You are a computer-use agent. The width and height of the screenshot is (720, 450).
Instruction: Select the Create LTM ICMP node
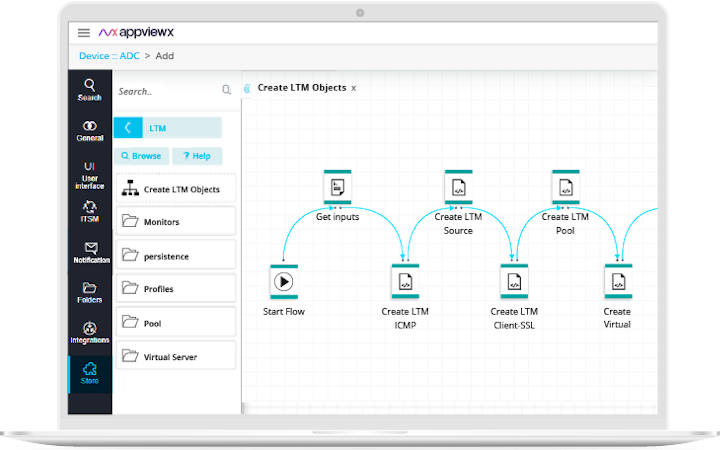coord(405,282)
